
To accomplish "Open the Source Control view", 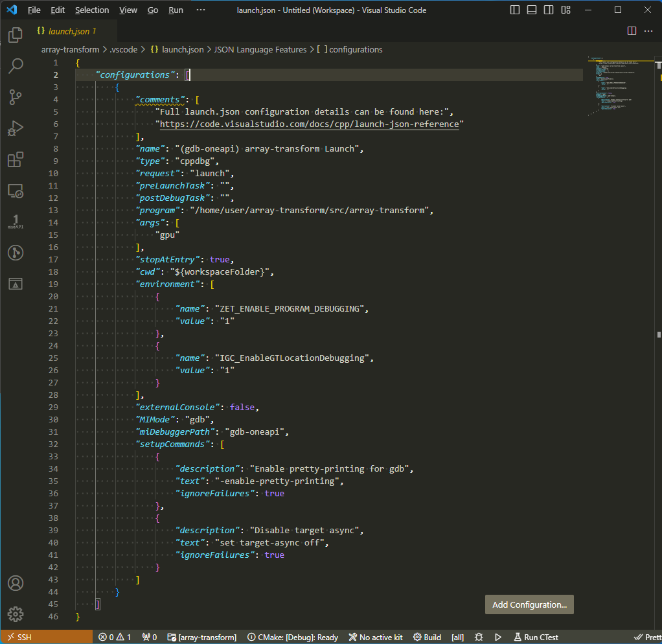I will 16,97.
